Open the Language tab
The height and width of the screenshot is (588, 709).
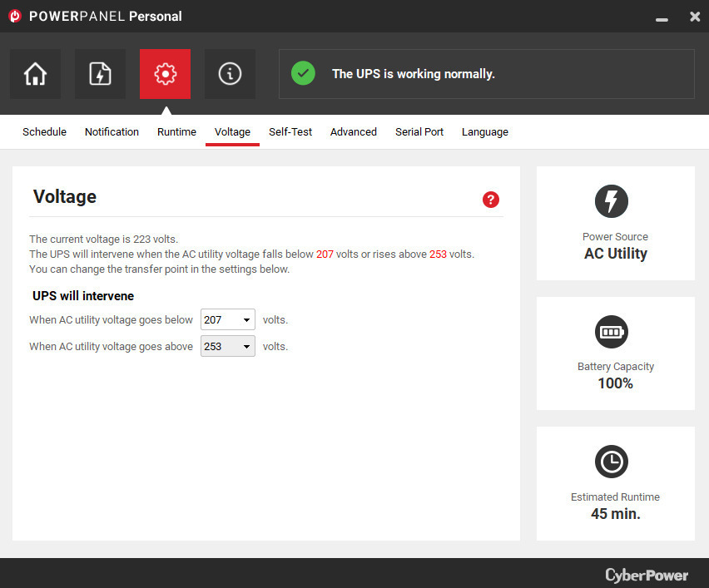484,132
